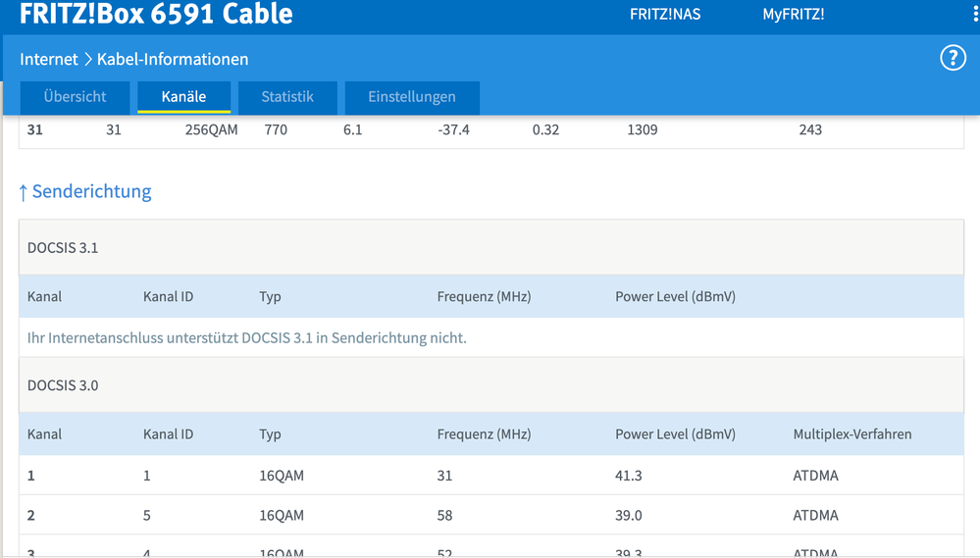Open the FRITZ!NAS link
Image resolution: width=980 pixels, height=558 pixels.
click(665, 15)
